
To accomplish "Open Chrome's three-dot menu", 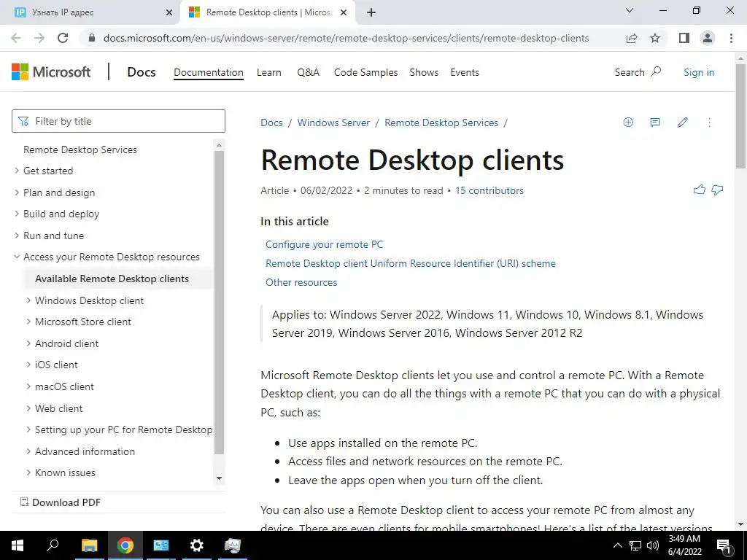I will coord(731,38).
